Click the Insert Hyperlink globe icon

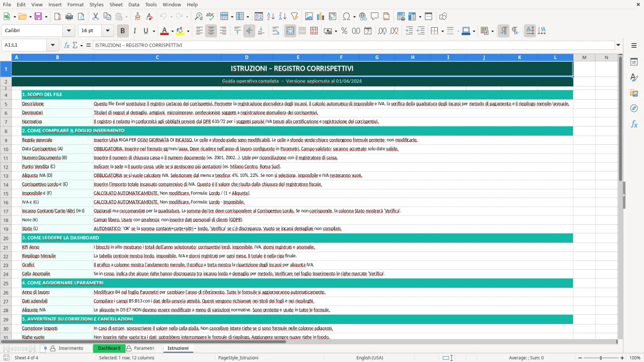(363, 17)
